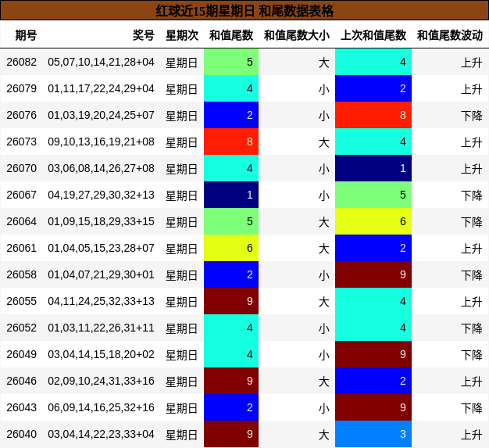Click 下降 in row 26076
This screenshot has height=448, width=489.
[x=472, y=116]
